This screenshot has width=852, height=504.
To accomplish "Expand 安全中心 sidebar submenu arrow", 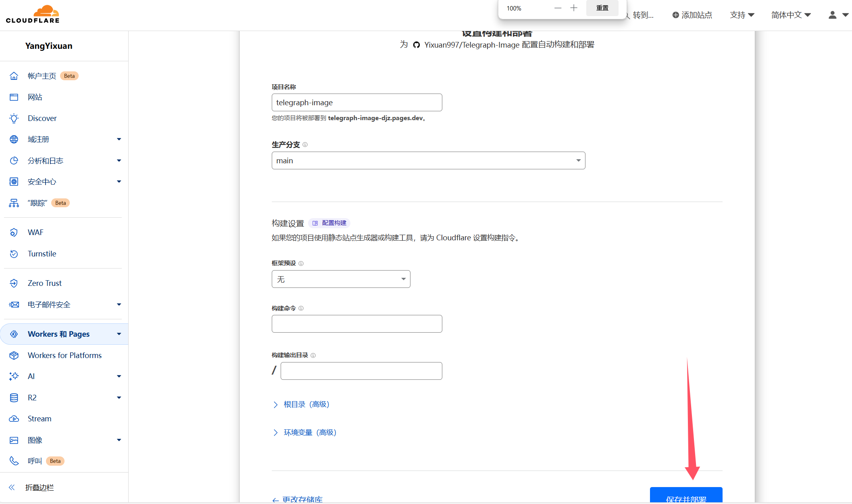I will coord(119,182).
